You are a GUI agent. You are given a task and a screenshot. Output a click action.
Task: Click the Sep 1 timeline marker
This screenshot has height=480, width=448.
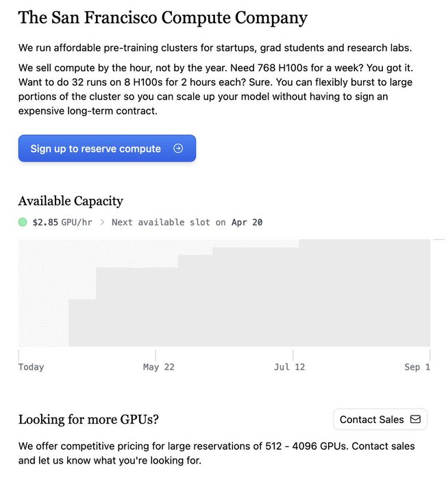(416, 367)
